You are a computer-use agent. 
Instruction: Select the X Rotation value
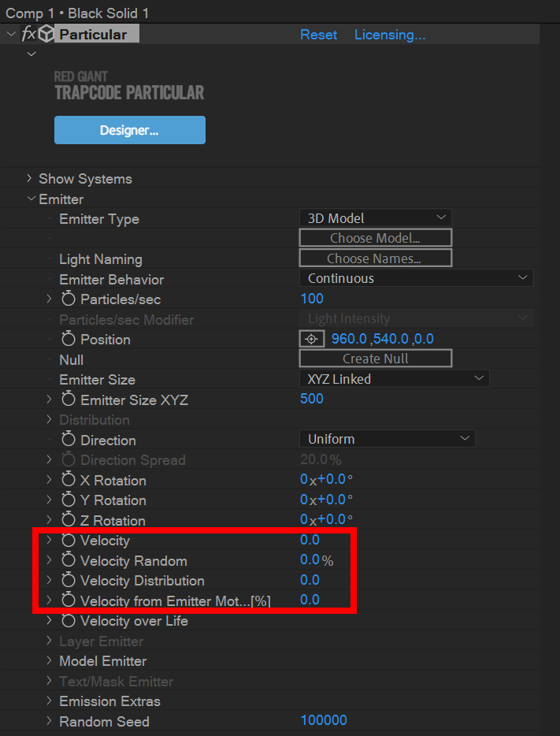click(326, 479)
